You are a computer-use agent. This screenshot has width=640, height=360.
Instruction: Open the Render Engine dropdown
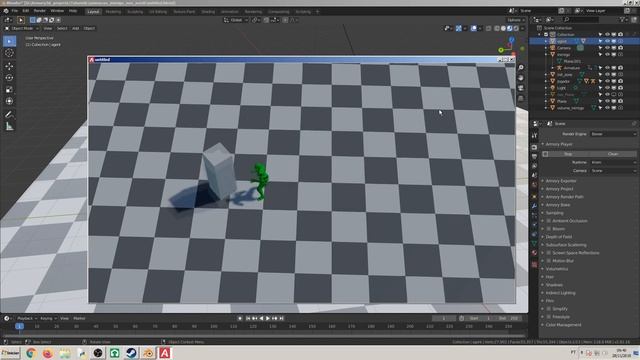coord(613,134)
